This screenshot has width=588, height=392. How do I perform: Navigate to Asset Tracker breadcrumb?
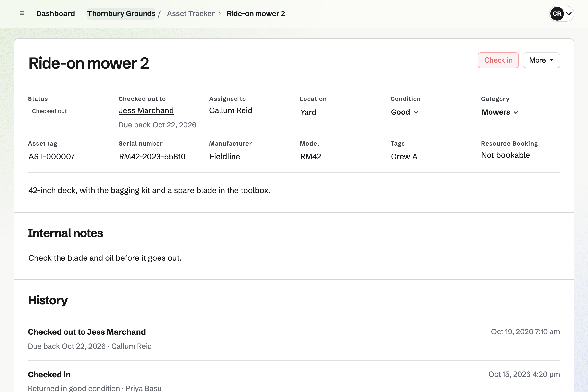(191, 13)
